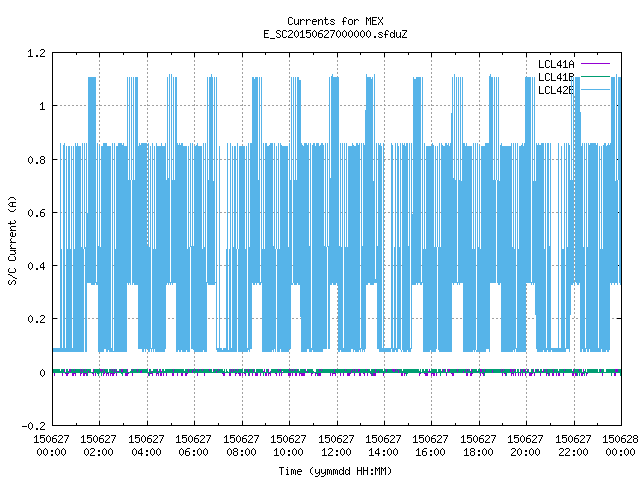
Task: Click the y-axis tick value 0
Action: [x=42, y=373]
